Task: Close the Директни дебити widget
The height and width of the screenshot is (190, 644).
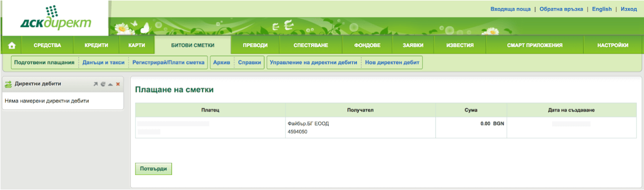Action: click(118, 84)
